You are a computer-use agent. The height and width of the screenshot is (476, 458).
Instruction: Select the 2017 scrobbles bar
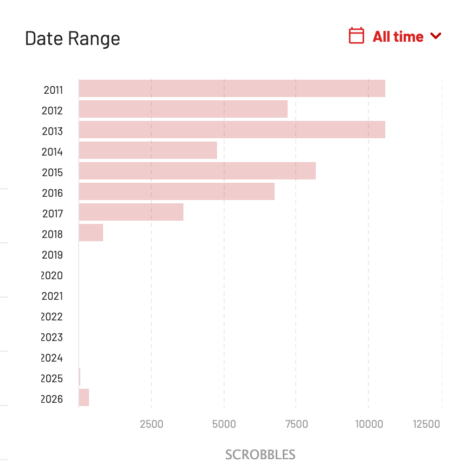131,212
